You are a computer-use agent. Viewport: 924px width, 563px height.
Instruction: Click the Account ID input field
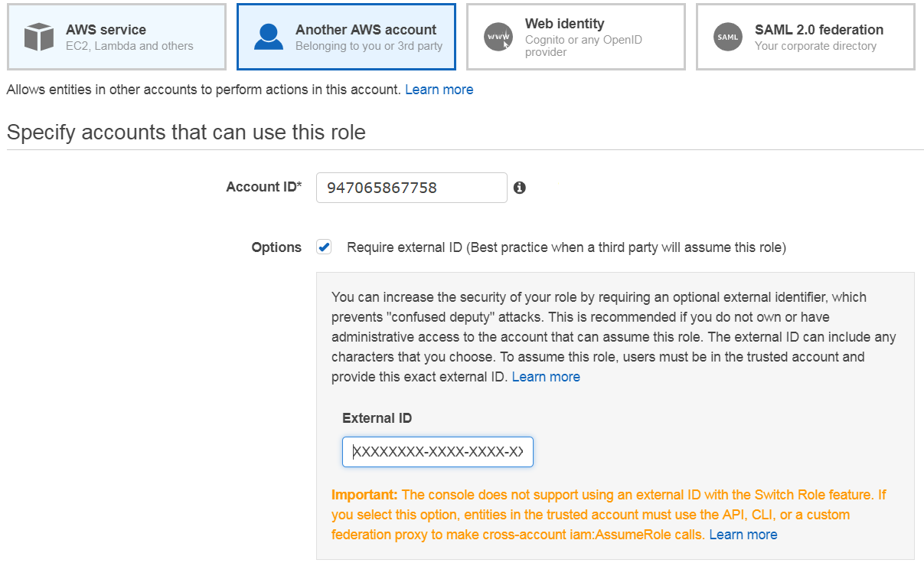pos(411,187)
